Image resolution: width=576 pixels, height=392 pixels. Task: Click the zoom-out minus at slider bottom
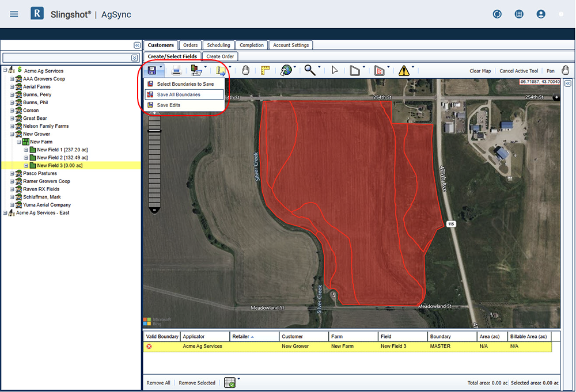[x=154, y=210]
